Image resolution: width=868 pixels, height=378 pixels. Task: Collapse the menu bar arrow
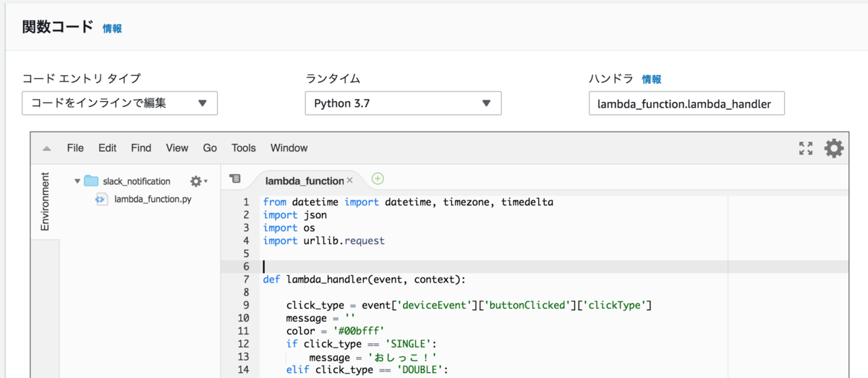[x=46, y=148]
